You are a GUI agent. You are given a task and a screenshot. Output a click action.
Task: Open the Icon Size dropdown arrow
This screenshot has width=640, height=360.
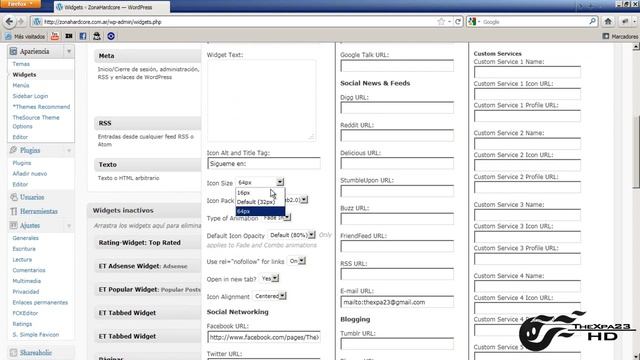coord(280,182)
